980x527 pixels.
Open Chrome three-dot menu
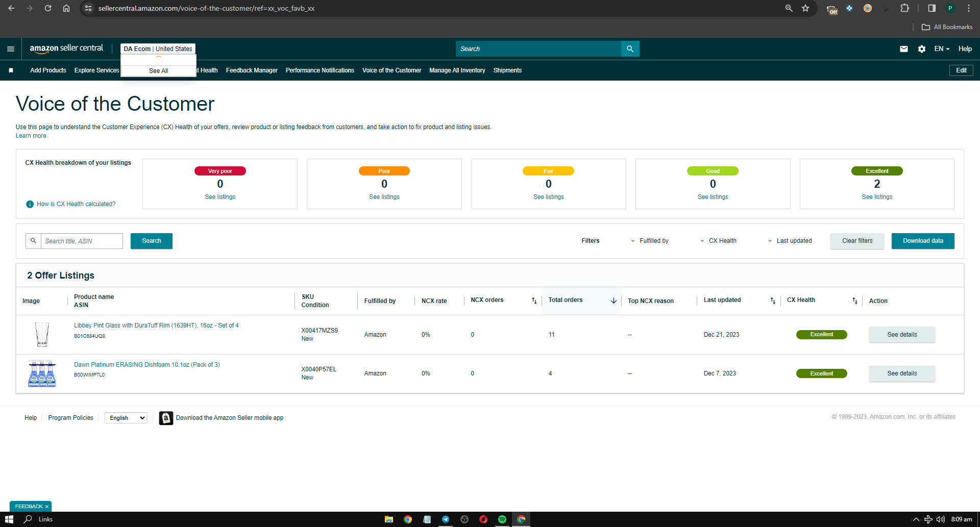pos(969,8)
